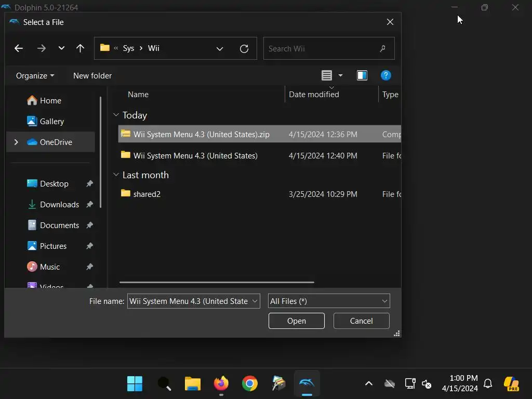Click pin icon next to Music
The height and width of the screenshot is (399, 532).
[89, 267]
